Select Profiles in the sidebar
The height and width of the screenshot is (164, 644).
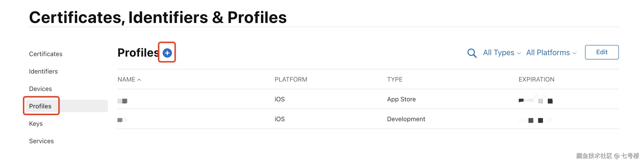pyautogui.click(x=40, y=106)
